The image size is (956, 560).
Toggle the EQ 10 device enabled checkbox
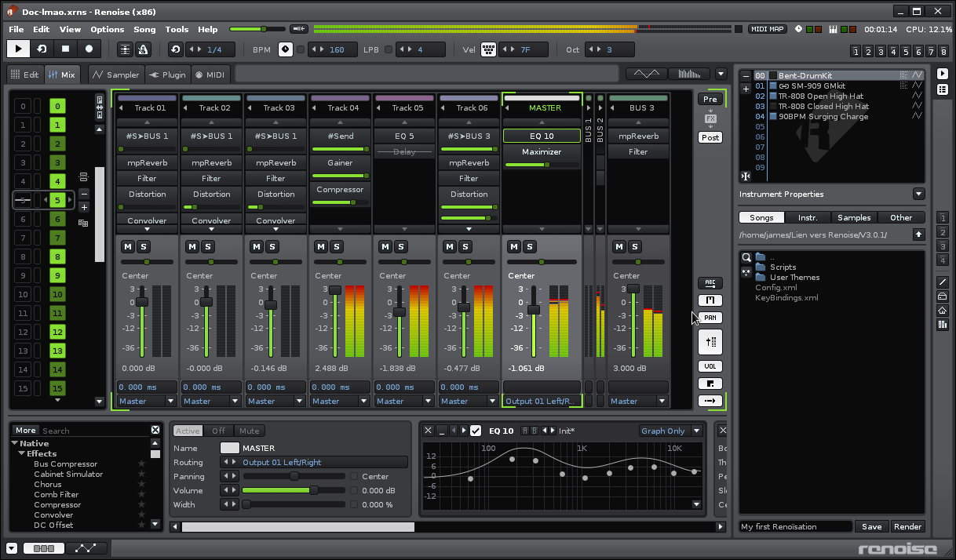(x=476, y=431)
